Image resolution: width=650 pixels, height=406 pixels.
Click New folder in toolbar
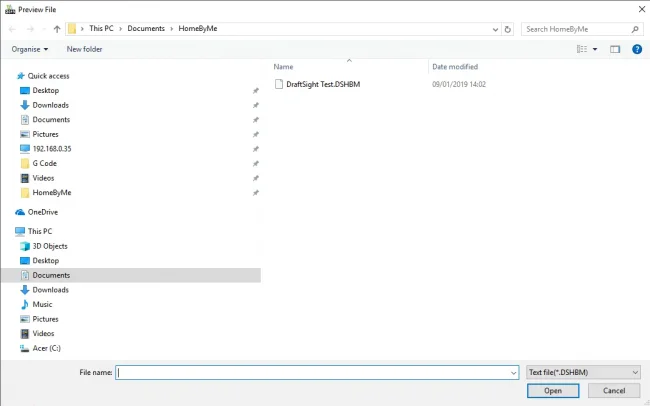click(x=84, y=49)
